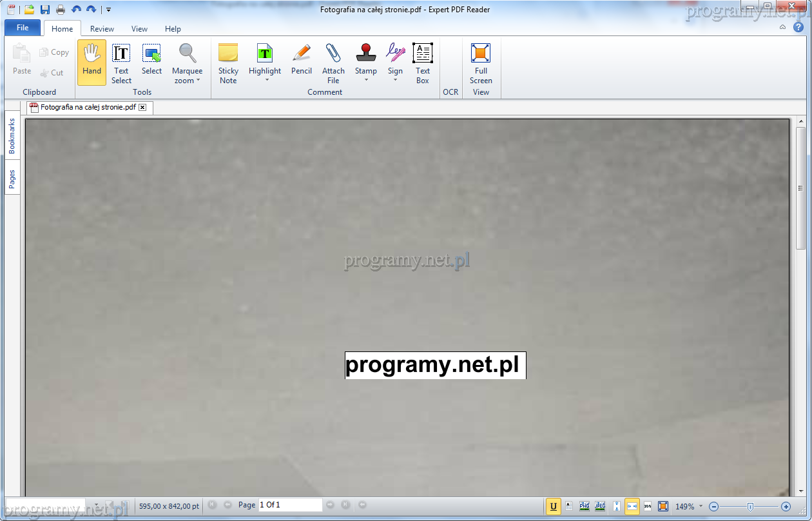The height and width of the screenshot is (521, 812).
Task: Activate the Text Select tool
Action: click(x=121, y=62)
